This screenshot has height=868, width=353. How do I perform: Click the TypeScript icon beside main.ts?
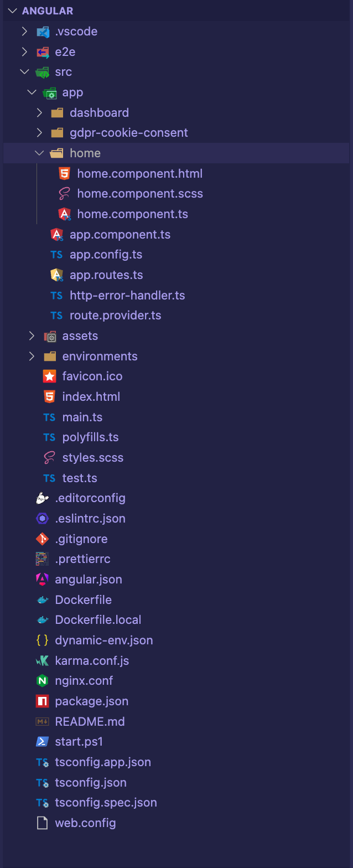pos(49,417)
